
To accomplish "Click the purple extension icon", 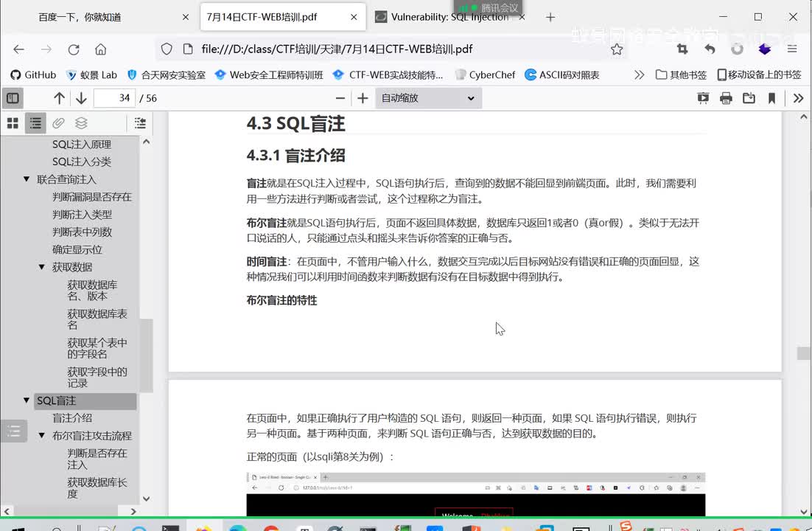I will (x=764, y=49).
